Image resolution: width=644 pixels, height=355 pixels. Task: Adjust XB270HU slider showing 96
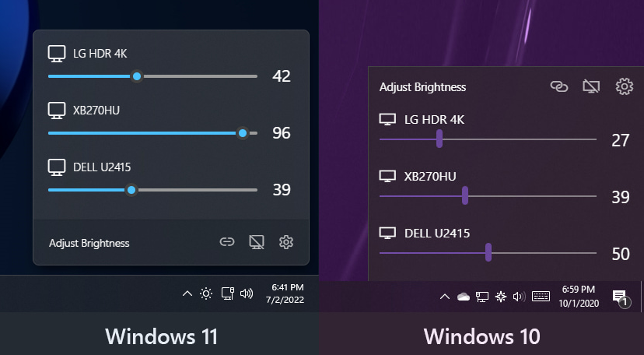coord(152,133)
